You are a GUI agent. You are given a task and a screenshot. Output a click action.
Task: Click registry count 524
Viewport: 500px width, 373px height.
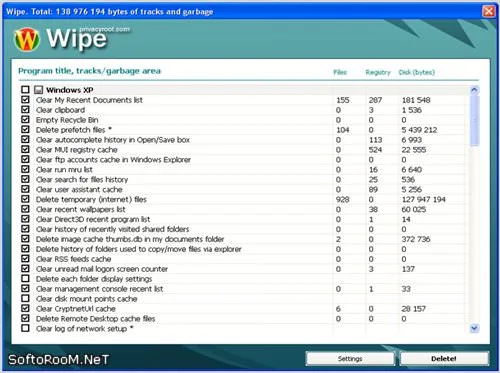click(x=375, y=150)
